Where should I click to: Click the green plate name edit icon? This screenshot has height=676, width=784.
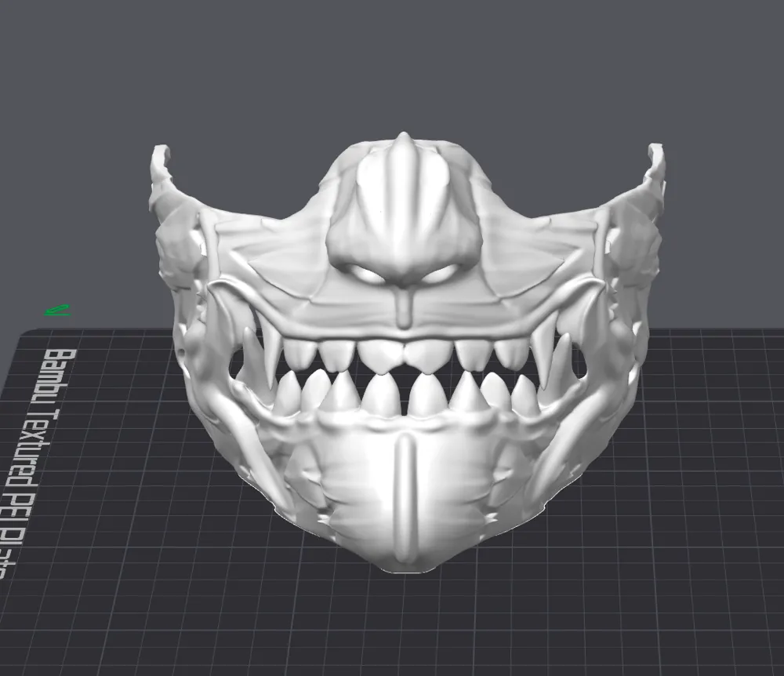[x=57, y=311]
